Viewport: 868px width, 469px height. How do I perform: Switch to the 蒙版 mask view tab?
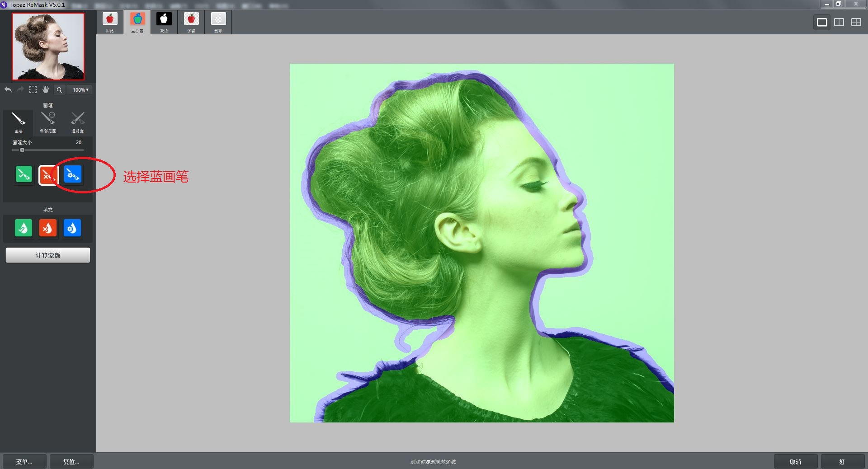click(164, 22)
